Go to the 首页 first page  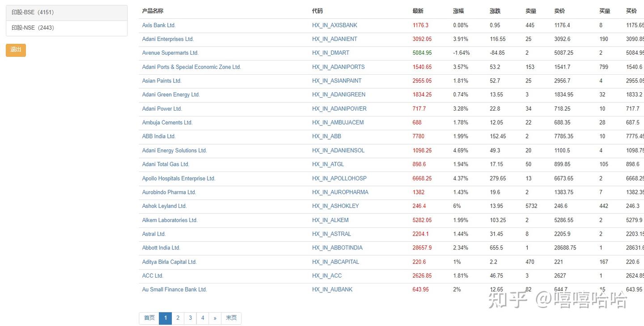pos(149,318)
